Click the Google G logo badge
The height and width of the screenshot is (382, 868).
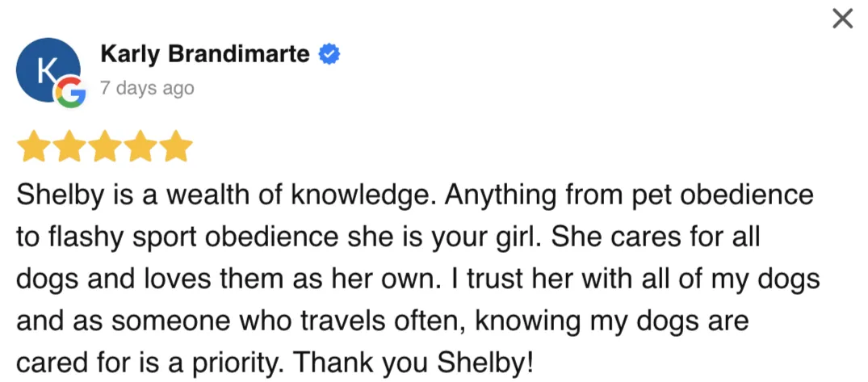(x=69, y=93)
